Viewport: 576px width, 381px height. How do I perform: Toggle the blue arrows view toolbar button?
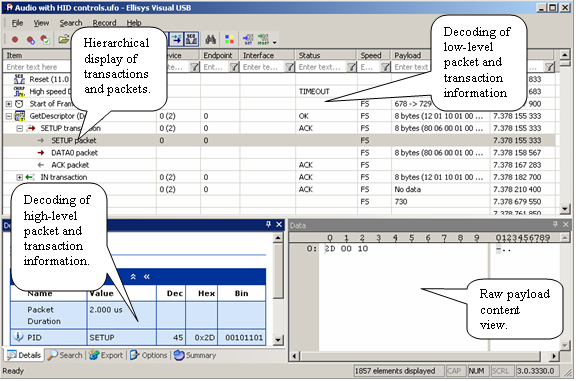click(x=176, y=39)
